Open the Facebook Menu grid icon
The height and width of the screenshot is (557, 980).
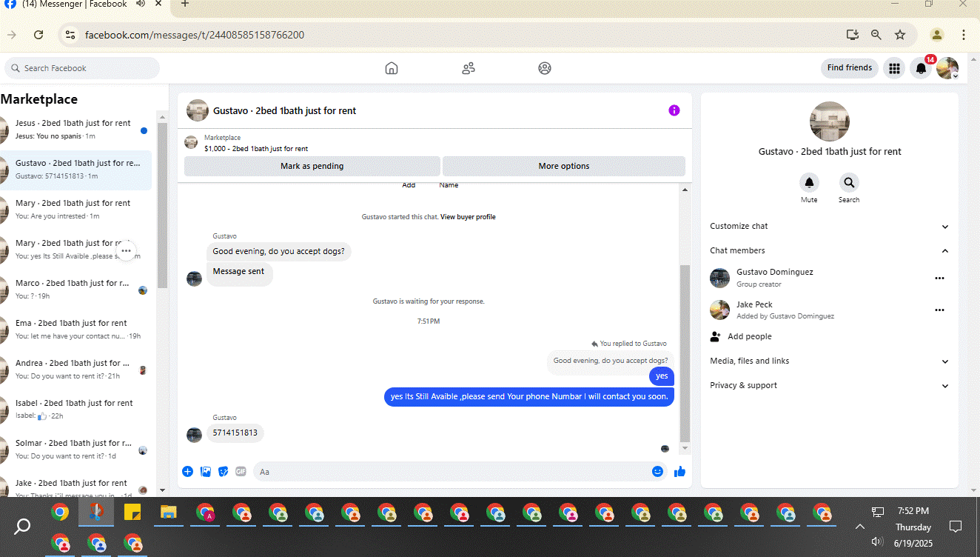tap(894, 68)
